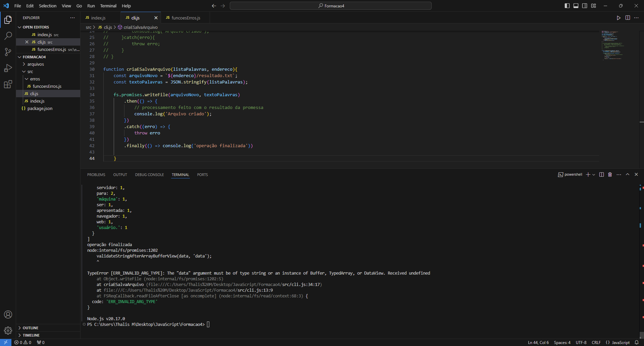Split the editor to the right

pyautogui.click(x=628, y=18)
